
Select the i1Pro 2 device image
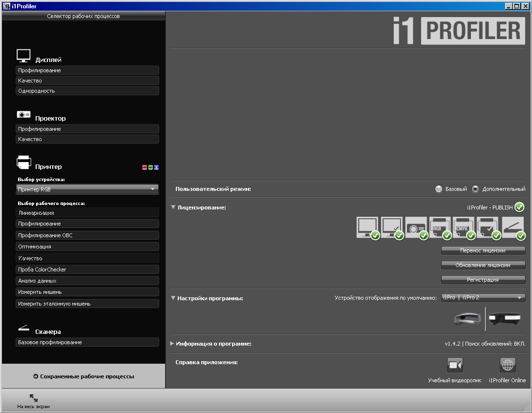pyautogui.click(x=504, y=318)
